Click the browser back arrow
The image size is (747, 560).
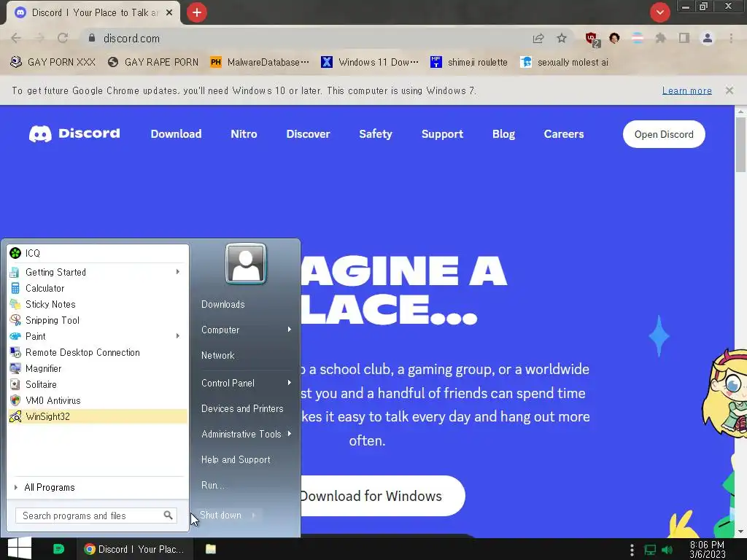[16, 38]
